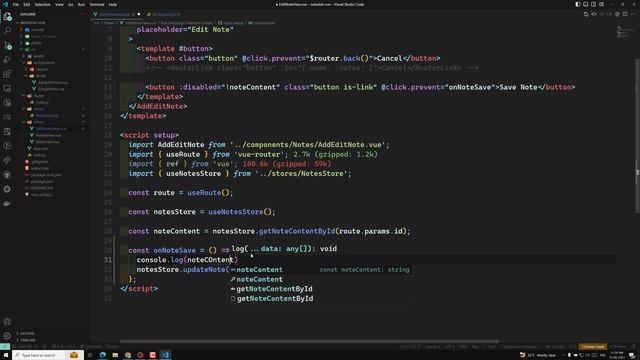Click the Split Editor icon
This screenshot has height=360, width=640.
(625, 14)
